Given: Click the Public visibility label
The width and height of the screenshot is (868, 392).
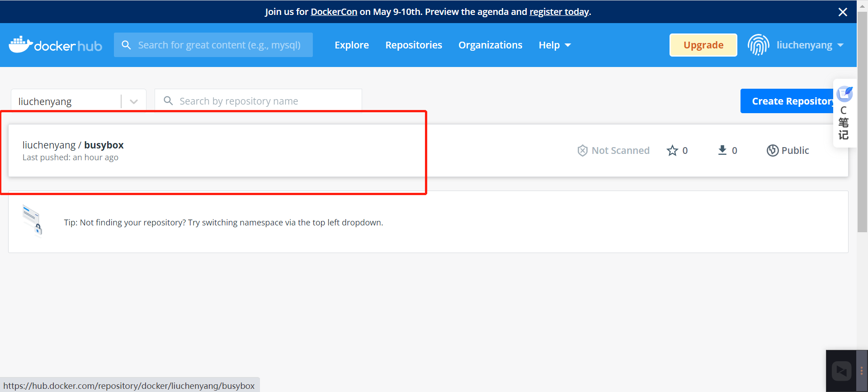Looking at the screenshot, I should (x=795, y=150).
